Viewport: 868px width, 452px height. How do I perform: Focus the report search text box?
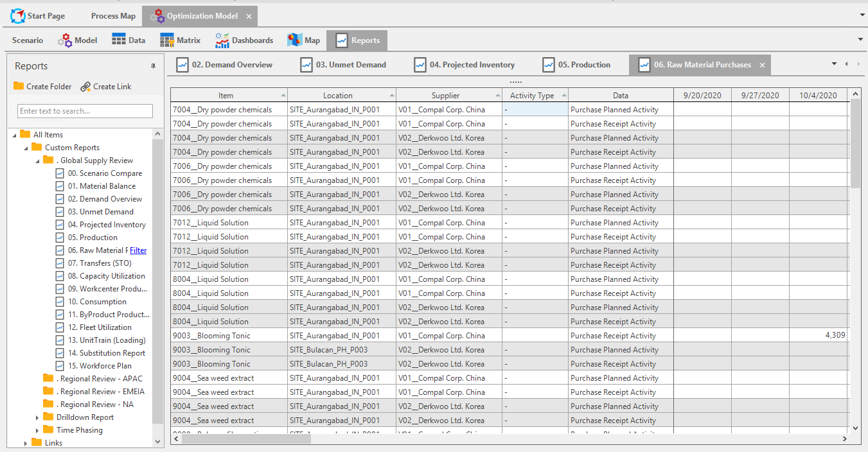point(85,111)
